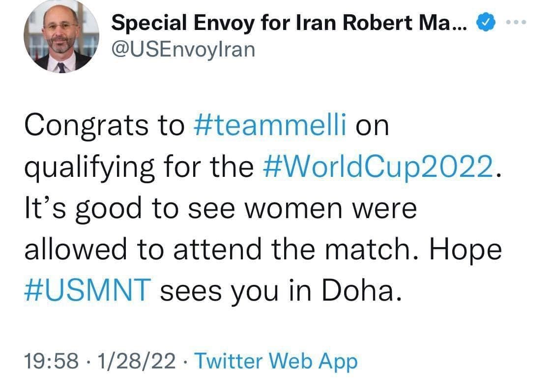Open the author's profile photo
The height and width of the screenshot is (392, 553).
tap(61, 37)
